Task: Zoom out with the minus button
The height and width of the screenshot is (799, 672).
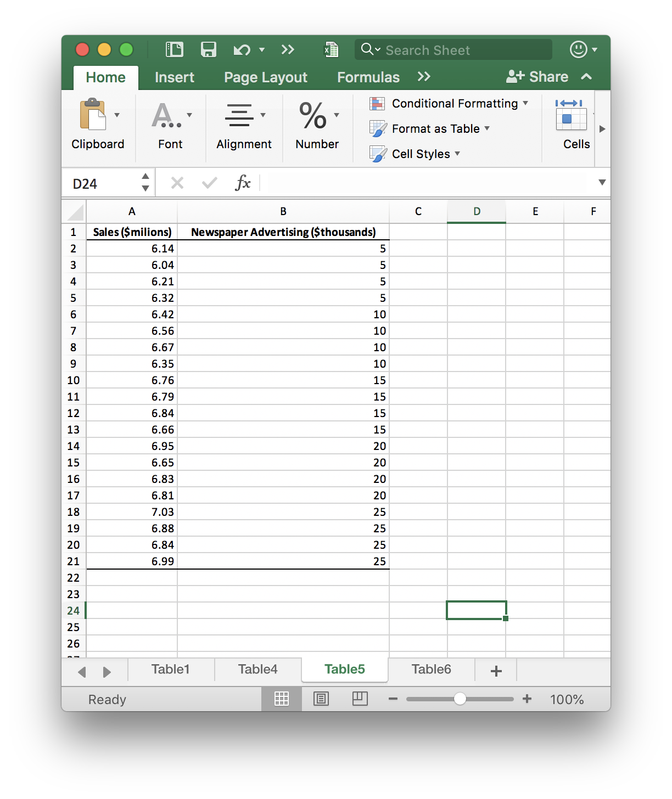Action: tap(393, 699)
